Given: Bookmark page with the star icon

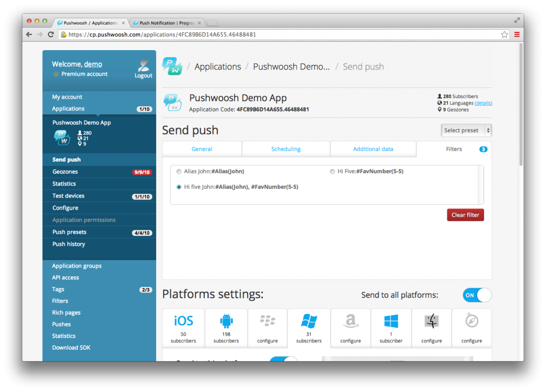Looking at the screenshot, I should tap(504, 35).
